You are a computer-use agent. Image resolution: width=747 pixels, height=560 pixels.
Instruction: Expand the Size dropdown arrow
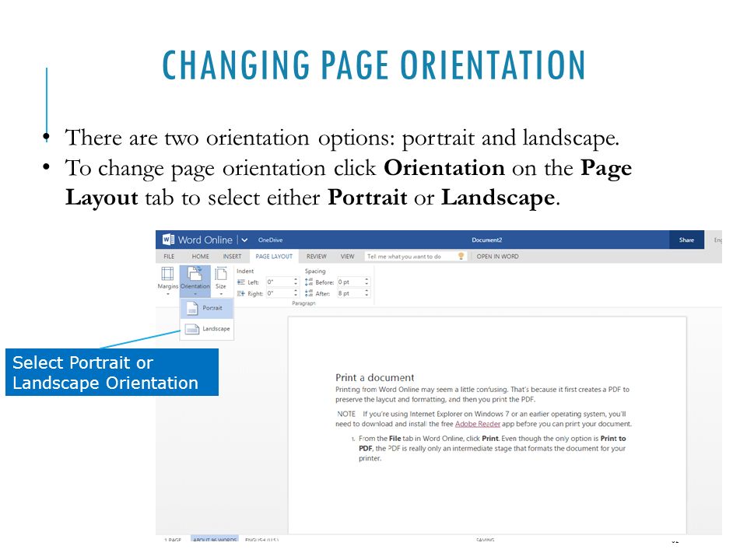click(x=220, y=294)
